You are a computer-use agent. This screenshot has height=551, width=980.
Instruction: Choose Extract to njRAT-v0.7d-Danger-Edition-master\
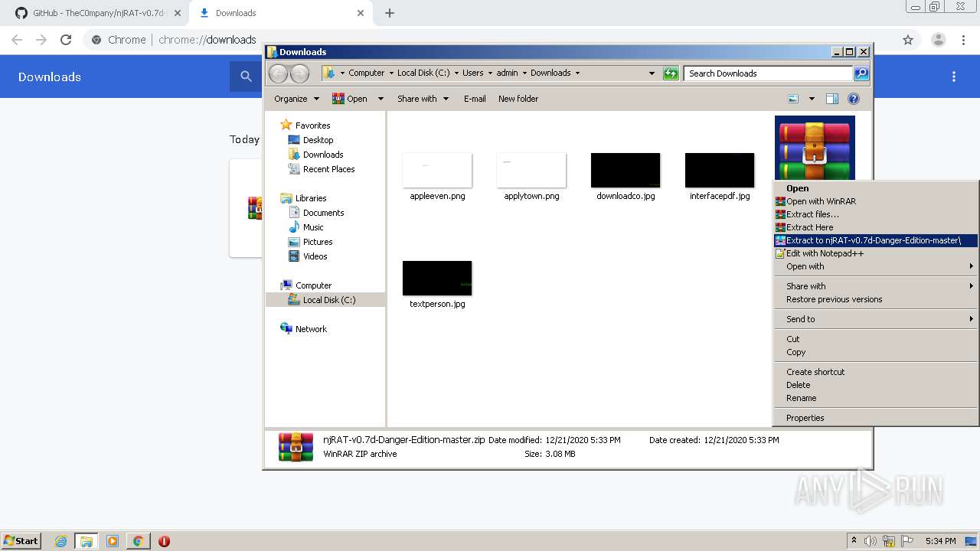[x=876, y=240]
